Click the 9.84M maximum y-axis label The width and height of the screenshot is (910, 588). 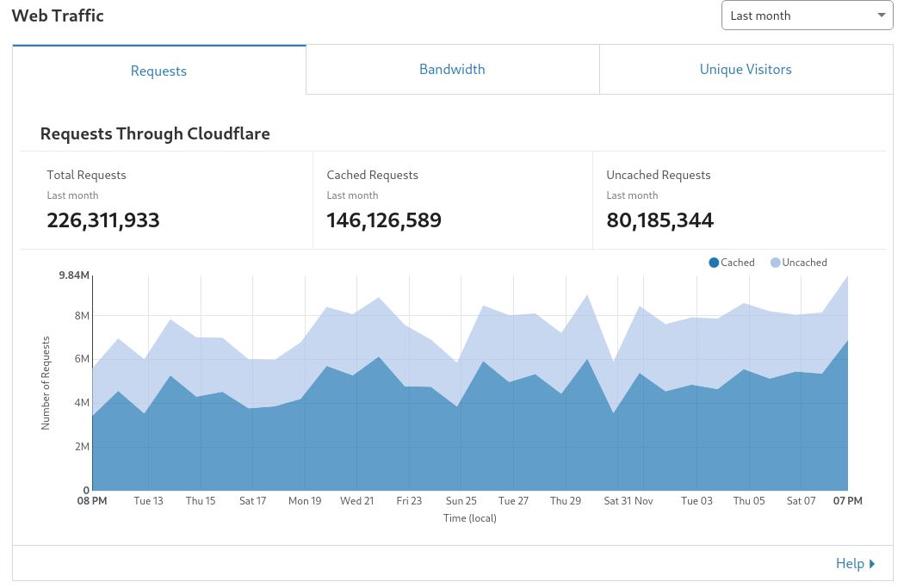pyautogui.click(x=74, y=275)
